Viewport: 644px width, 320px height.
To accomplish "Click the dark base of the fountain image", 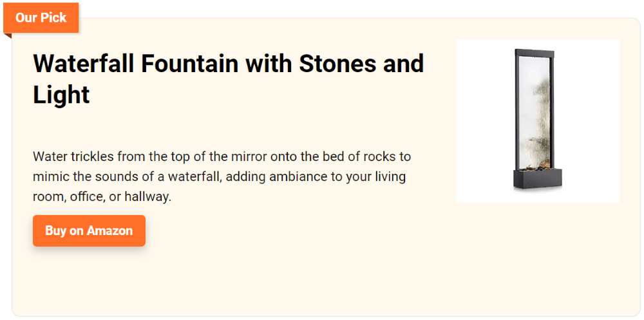I will click(538, 180).
